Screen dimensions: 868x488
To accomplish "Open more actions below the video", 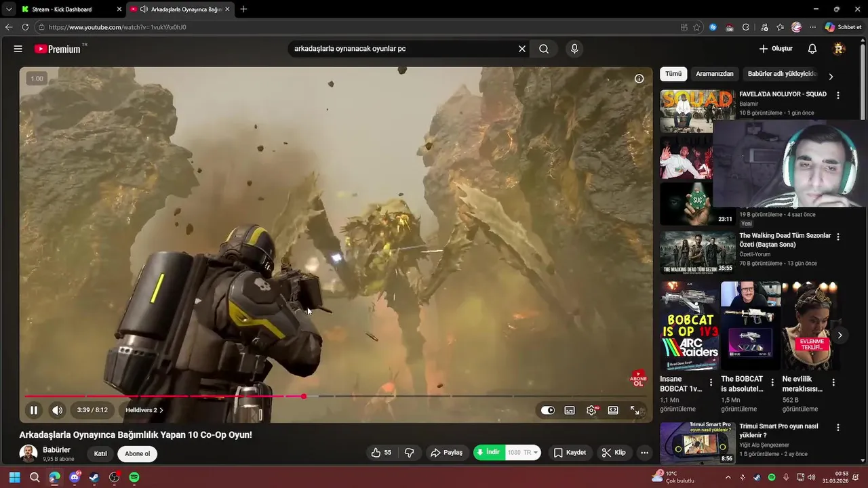I will coord(645,453).
